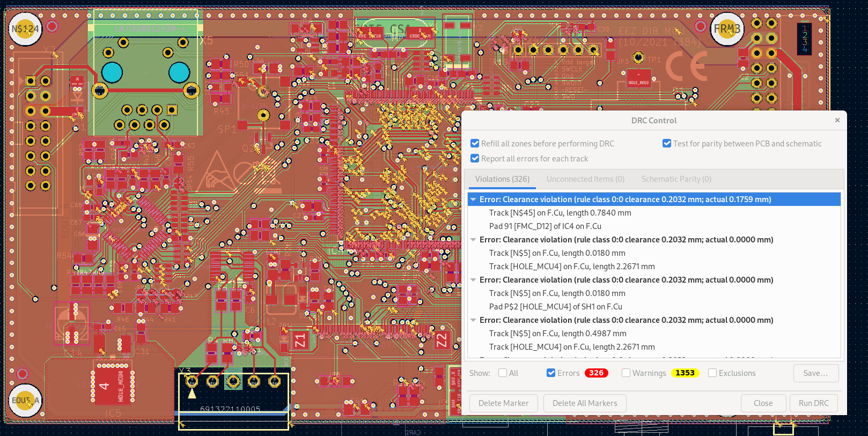
Task: Collapse the highlighted 0.1759 mm clearance violation
Action: coord(473,199)
